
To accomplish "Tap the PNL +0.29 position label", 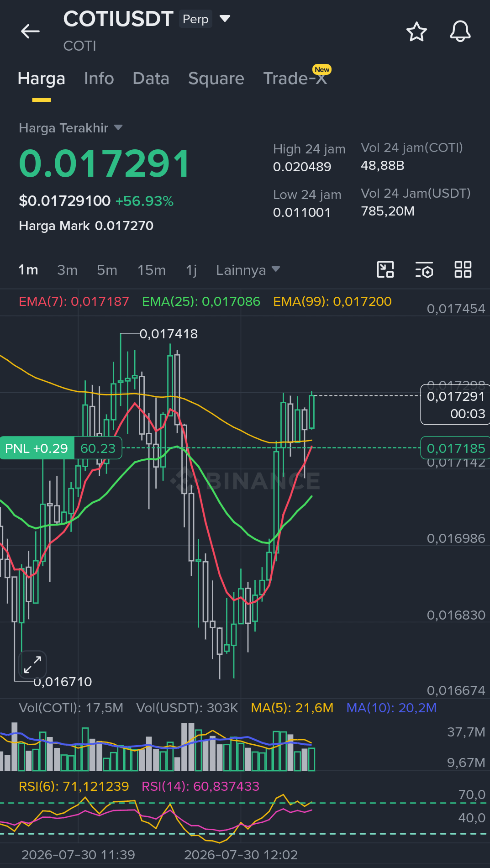I will click(x=37, y=448).
